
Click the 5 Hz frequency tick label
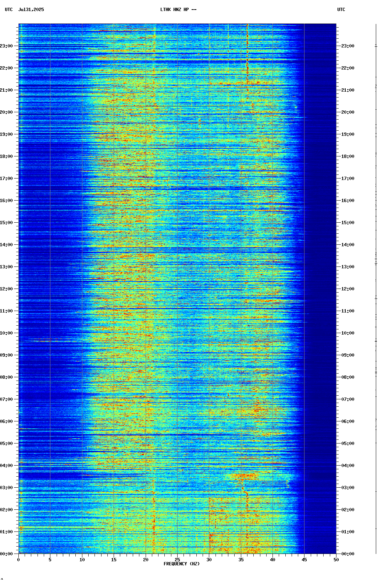(50, 560)
